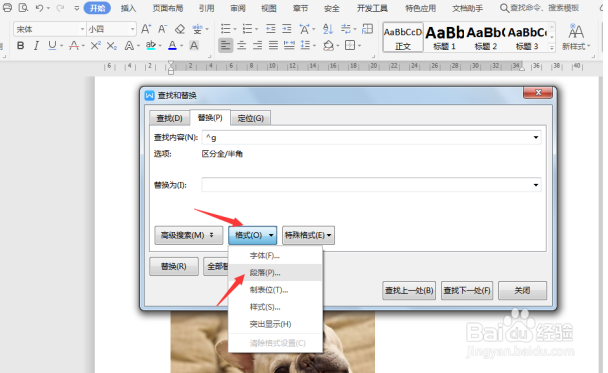
Task: Apply paragraph shading fill bucket
Action: pyautogui.click(x=328, y=46)
